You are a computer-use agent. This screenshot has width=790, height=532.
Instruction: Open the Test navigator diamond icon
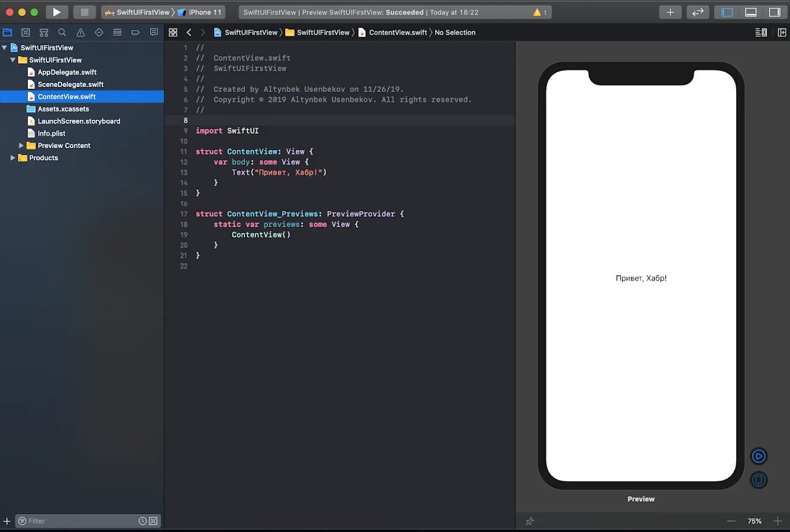coord(99,32)
